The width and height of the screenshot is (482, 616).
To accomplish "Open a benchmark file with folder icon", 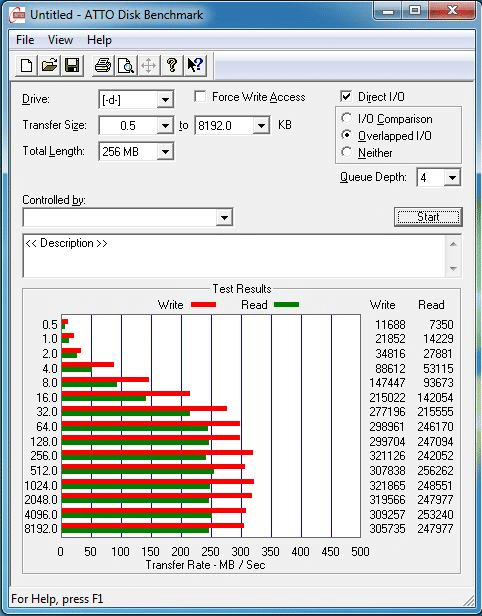I will click(49, 65).
